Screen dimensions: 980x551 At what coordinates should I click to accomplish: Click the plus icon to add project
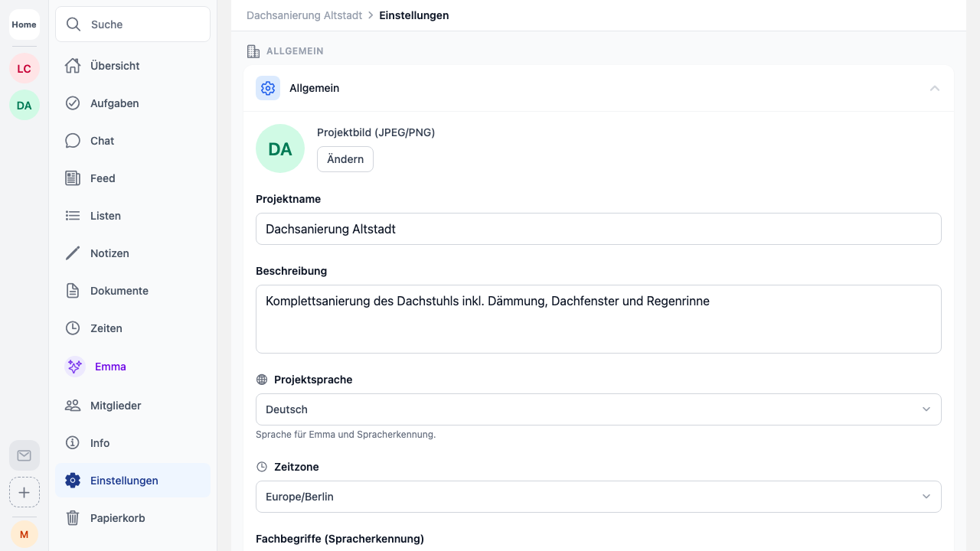(24, 492)
